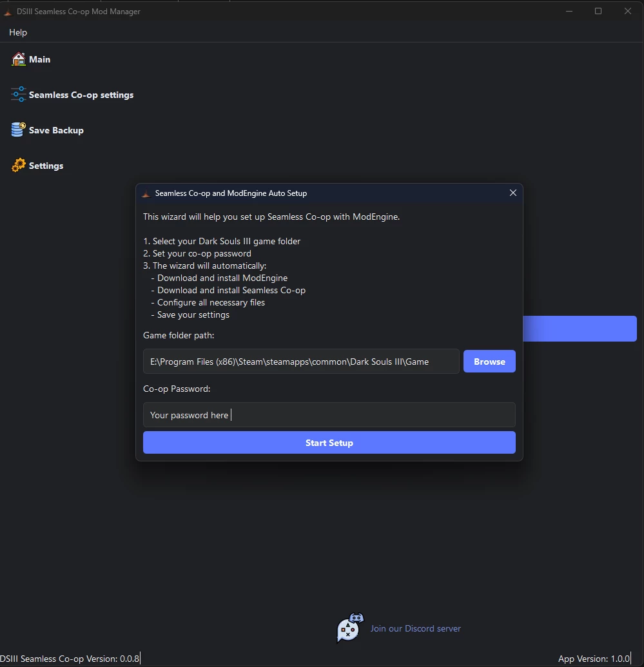Close the Auto Setup wizard dialog
Image resolution: width=644 pixels, height=667 pixels.
point(513,193)
